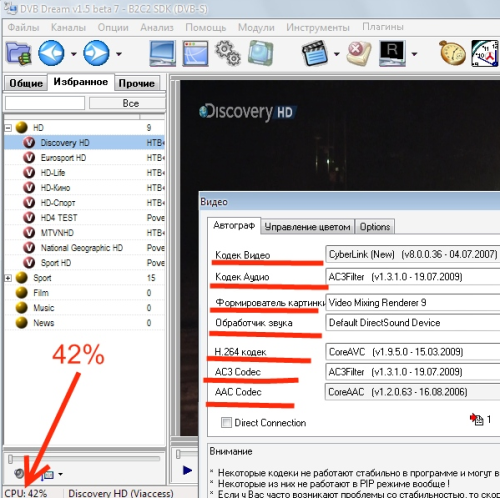Expand the Sport favorites folder
The image size is (500, 498).
[x=8, y=278]
